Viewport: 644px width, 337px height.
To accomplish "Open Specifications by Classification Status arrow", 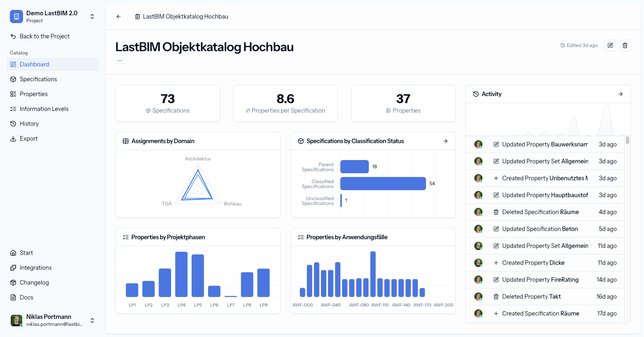I will tap(445, 141).
